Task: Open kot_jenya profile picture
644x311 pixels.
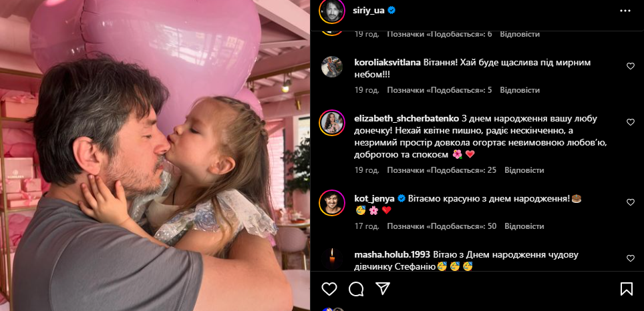Action: (x=332, y=203)
